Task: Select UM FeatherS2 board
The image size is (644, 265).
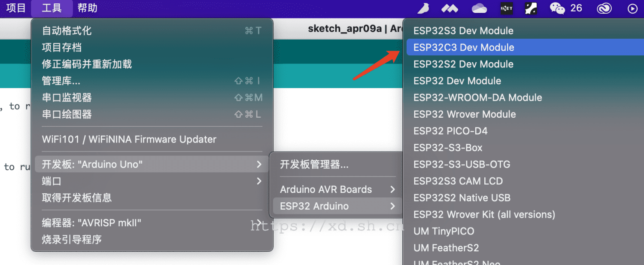Action: 525,248
